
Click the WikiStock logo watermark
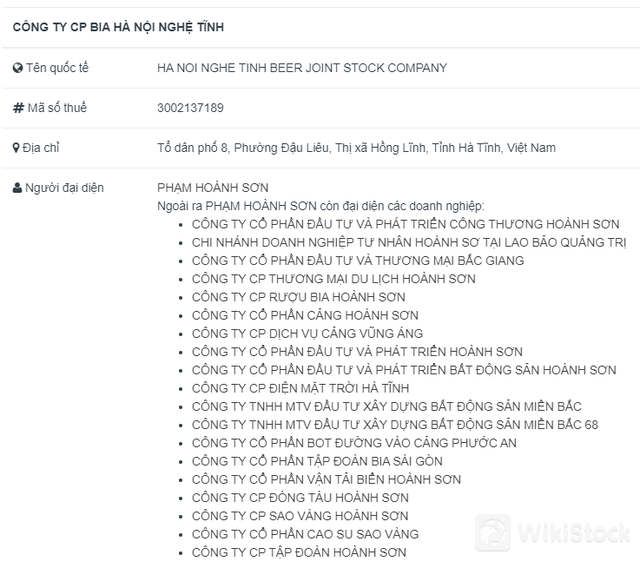point(553,531)
